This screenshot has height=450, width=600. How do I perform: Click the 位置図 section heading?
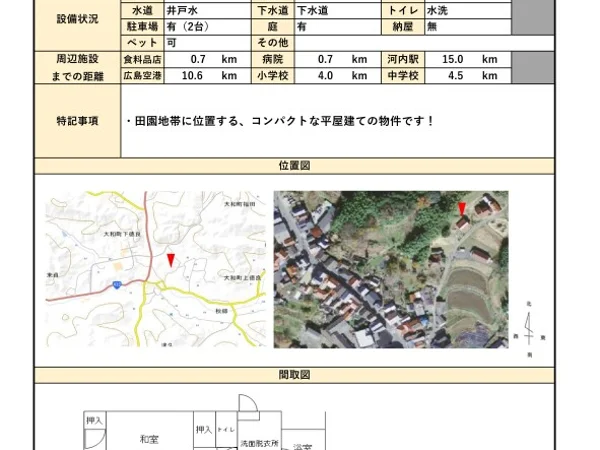tap(294, 166)
